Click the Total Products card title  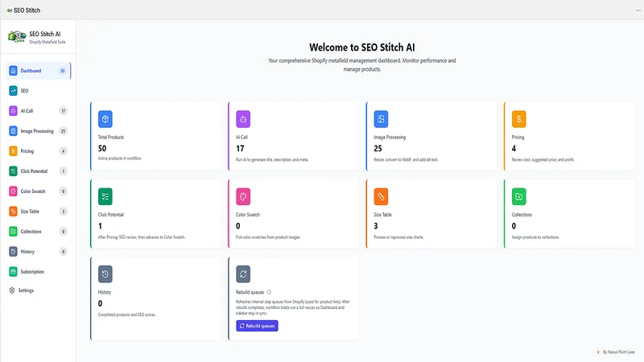pos(111,137)
